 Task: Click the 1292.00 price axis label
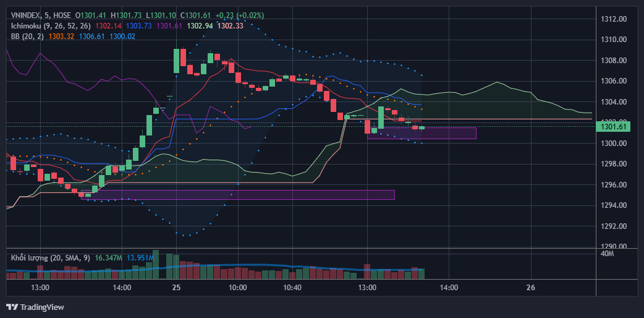(x=614, y=226)
